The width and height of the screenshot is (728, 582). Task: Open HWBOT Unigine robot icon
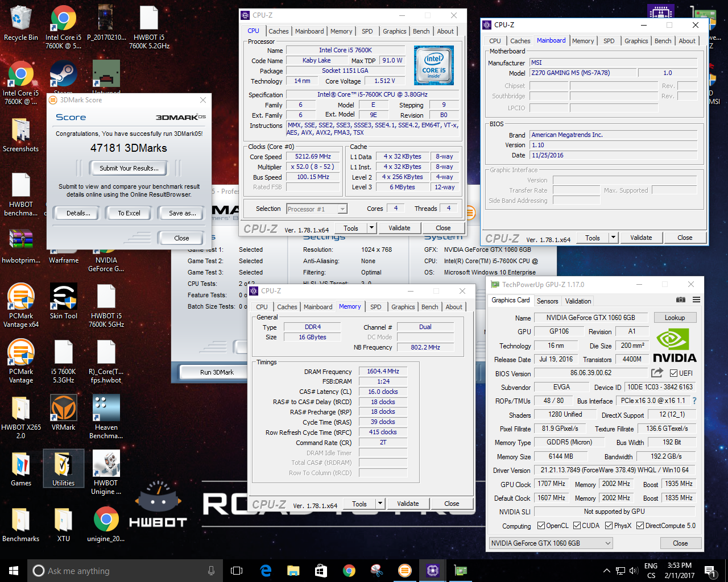tap(106, 472)
